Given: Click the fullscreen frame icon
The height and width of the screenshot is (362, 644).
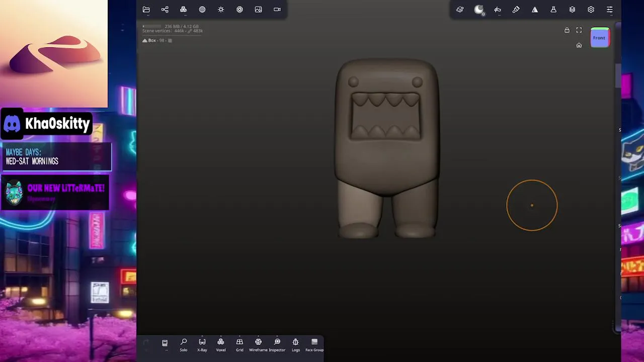Looking at the screenshot, I should tap(579, 30).
